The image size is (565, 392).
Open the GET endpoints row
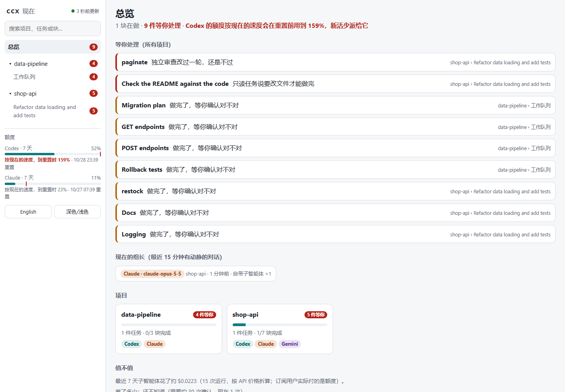coord(335,127)
